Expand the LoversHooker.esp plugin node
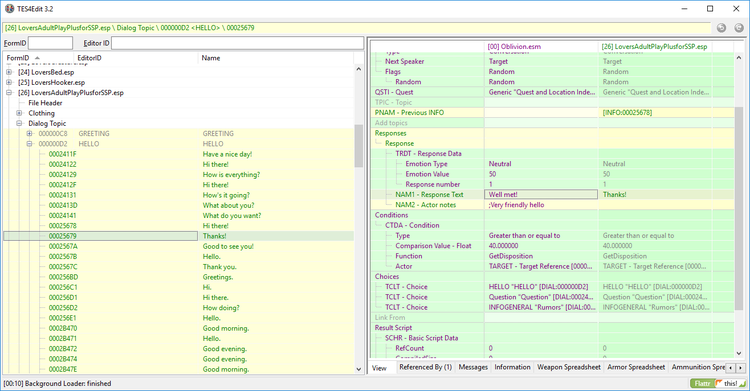This screenshot has height=391, width=750. click(9, 82)
